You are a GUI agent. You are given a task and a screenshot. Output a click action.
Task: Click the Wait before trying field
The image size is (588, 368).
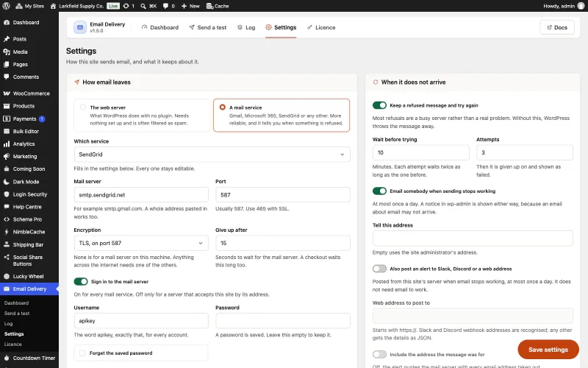pyautogui.click(x=420, y=153)
